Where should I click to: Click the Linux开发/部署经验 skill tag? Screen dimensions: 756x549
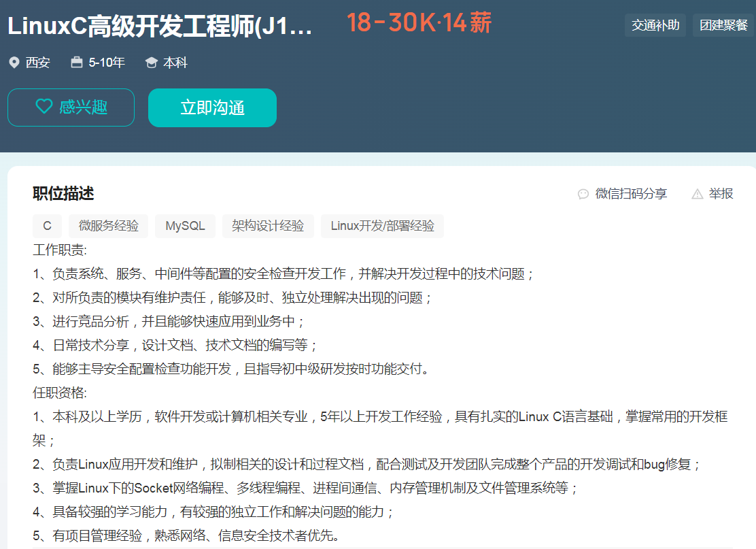[x=382, y=226]
